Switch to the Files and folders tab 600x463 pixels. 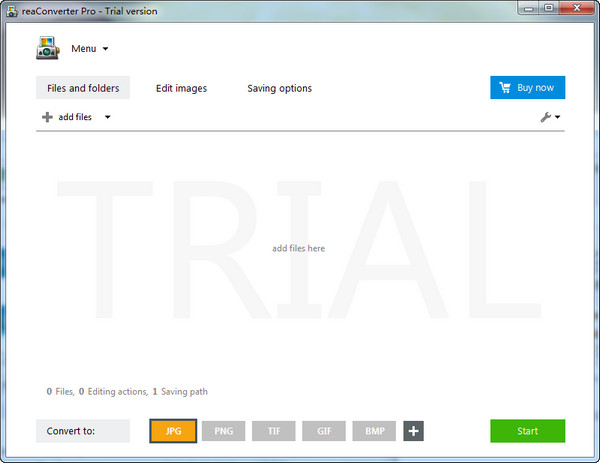(83, 88)
